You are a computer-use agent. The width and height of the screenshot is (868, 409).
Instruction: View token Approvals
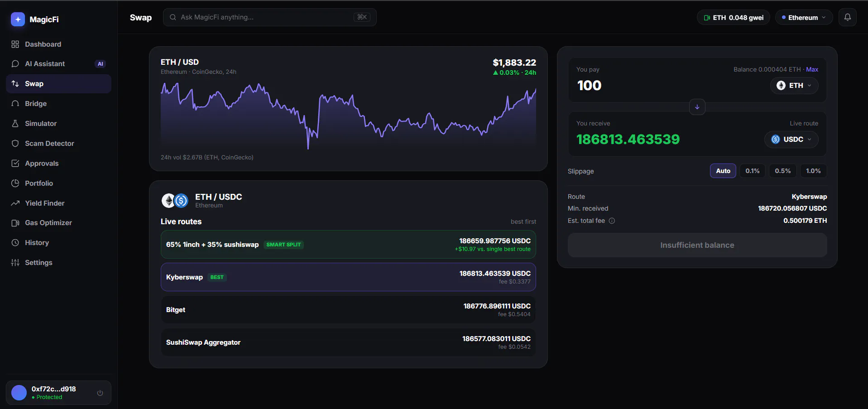58,164
